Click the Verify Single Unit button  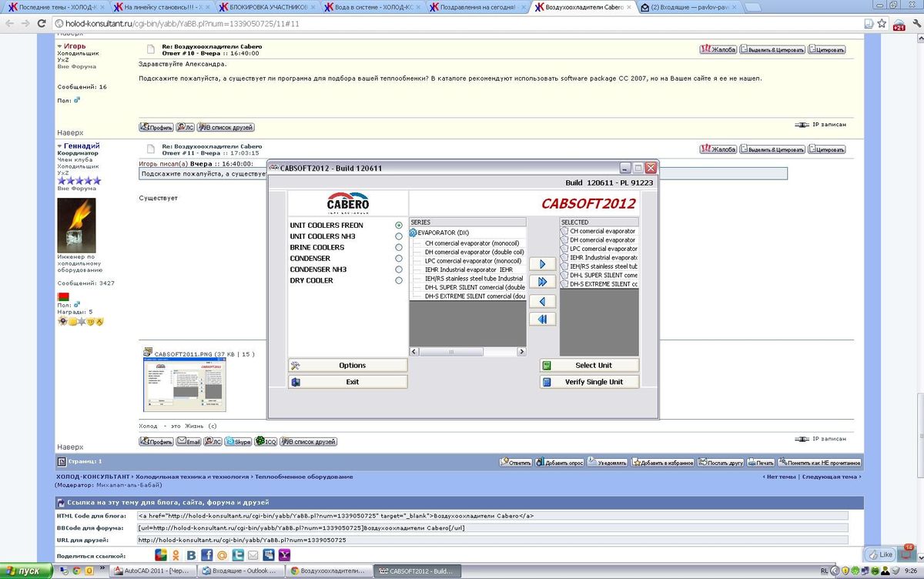591,382
